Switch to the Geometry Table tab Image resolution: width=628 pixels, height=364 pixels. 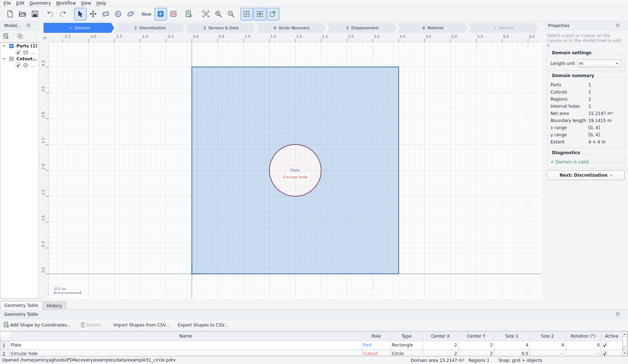coord(21,305)
